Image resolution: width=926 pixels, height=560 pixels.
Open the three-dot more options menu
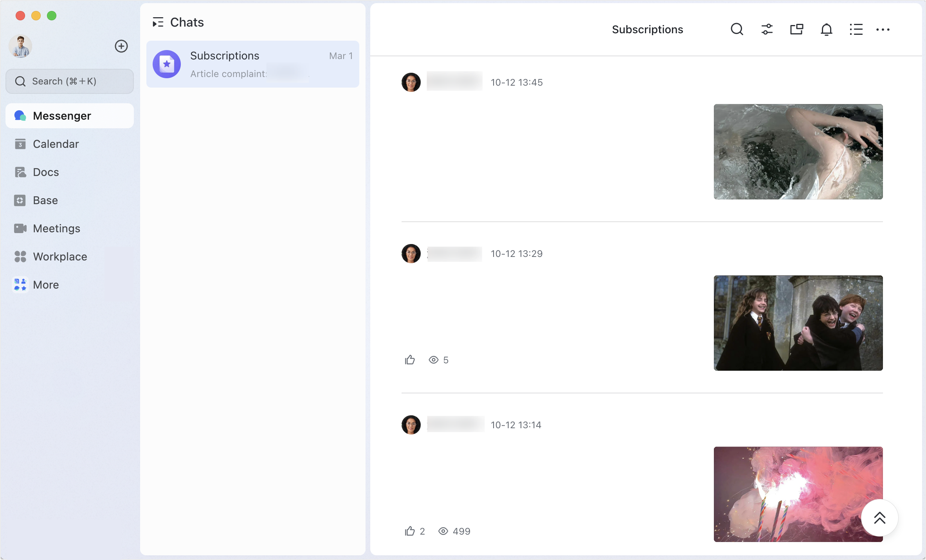883,29
